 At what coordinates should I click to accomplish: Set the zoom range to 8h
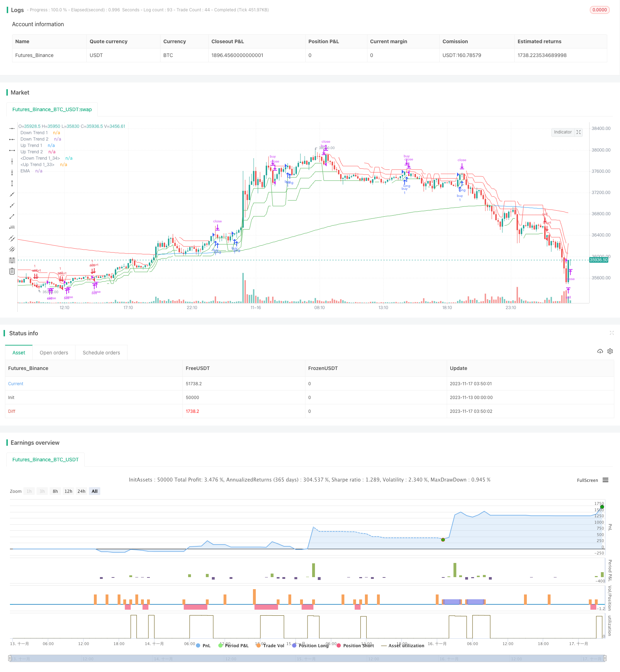pyautogui.click(x=55, y=491)
